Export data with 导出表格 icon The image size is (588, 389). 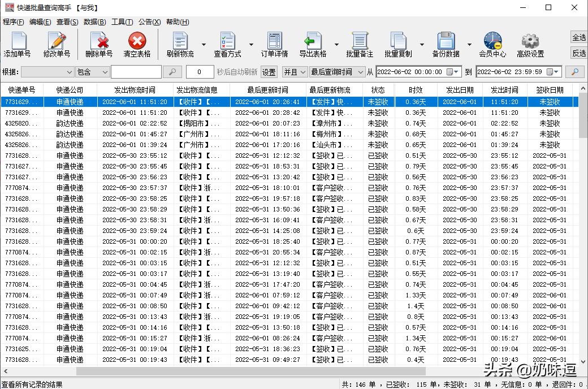[x=313, y=44]
